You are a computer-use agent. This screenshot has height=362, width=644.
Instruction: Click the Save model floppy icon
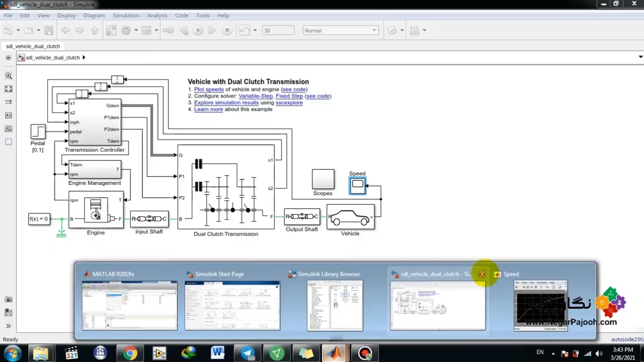pyautogui.click(x=49, y=31)
